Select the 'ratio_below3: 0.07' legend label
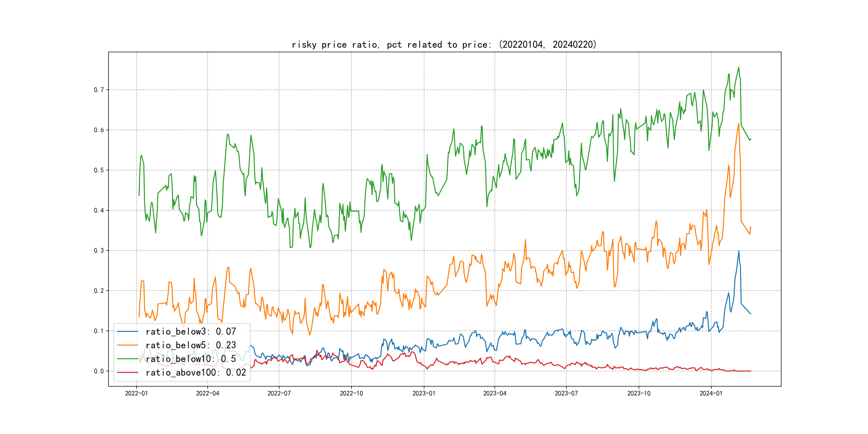Image resolution: width=868 pixels, height=434 pixels. 191,332
